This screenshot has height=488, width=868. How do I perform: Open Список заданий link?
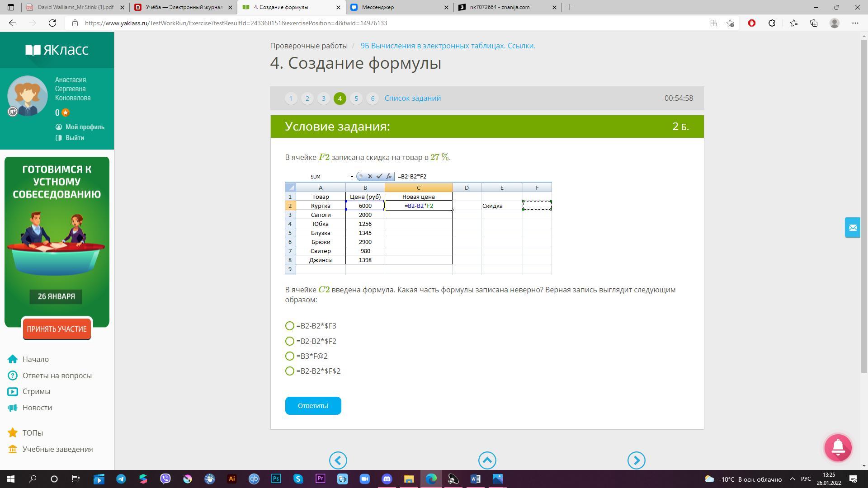coord(412,98)
